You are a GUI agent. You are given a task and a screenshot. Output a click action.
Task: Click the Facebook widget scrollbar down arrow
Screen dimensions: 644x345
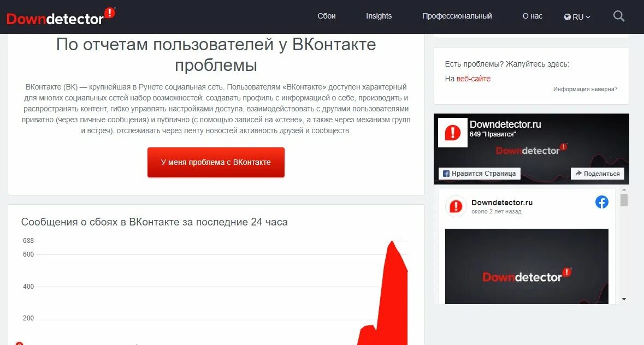tap(624, 299)
